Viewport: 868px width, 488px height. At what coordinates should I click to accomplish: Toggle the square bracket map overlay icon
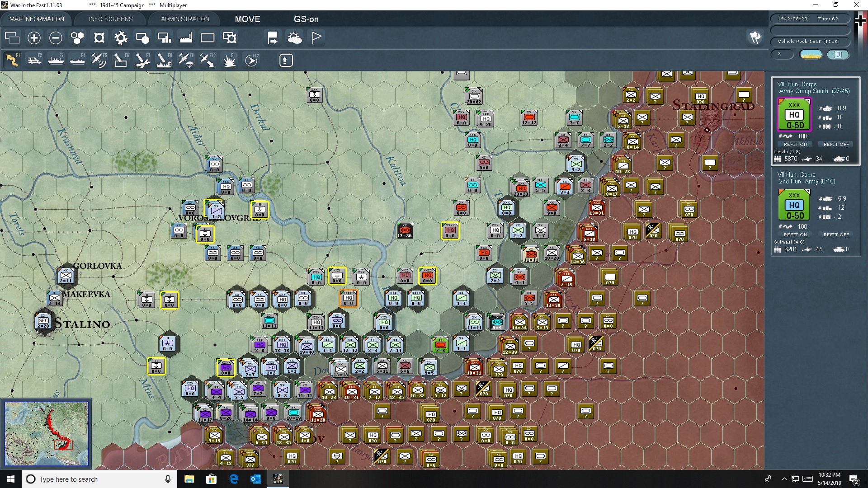[99, 38]
